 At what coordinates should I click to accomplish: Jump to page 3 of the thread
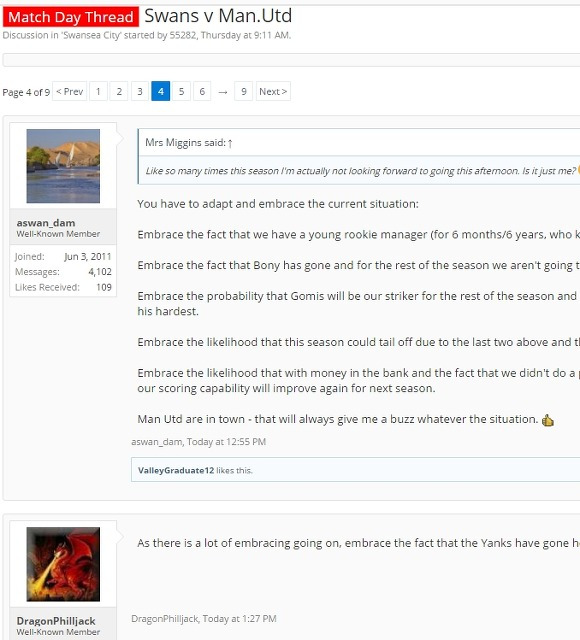(x=140, y=91)
